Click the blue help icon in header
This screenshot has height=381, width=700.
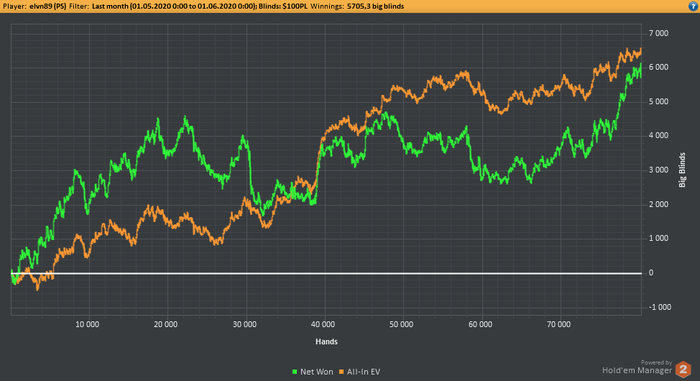pyautogui.click(x=693, y=6)
